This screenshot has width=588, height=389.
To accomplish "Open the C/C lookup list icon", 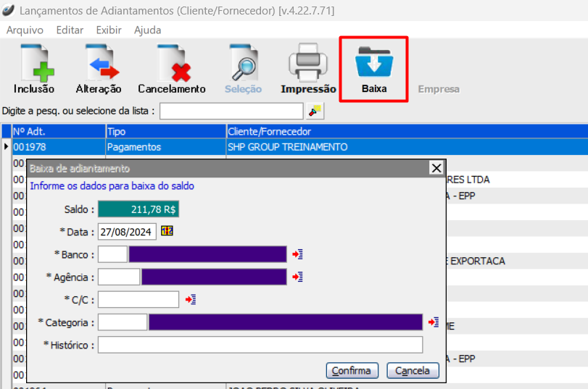I will 190,299.
